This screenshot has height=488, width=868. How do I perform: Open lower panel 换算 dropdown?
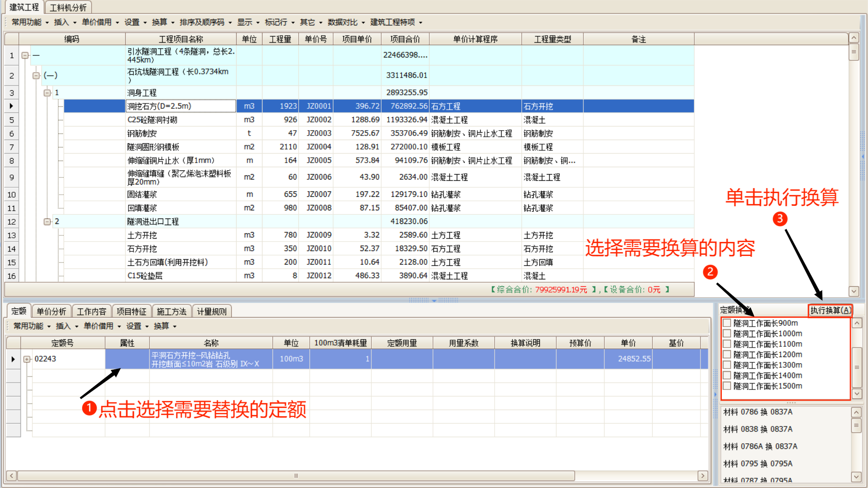(165, 326)
